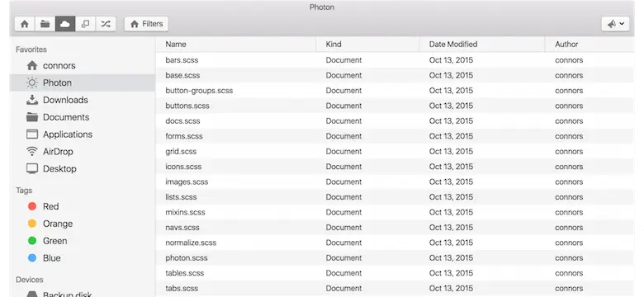Click the home icon beside connors
Viewport: 644px width, 297px height.
pos(32,65)
